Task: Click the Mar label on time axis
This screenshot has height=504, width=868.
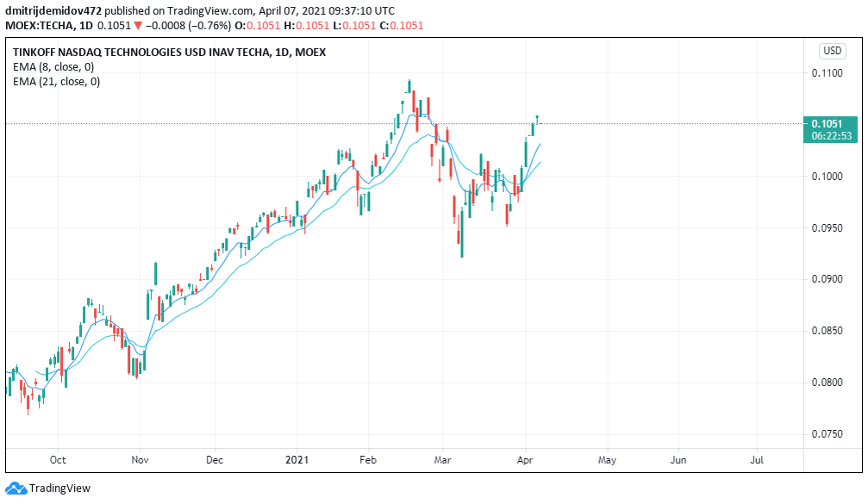Action: coord(442,460)
